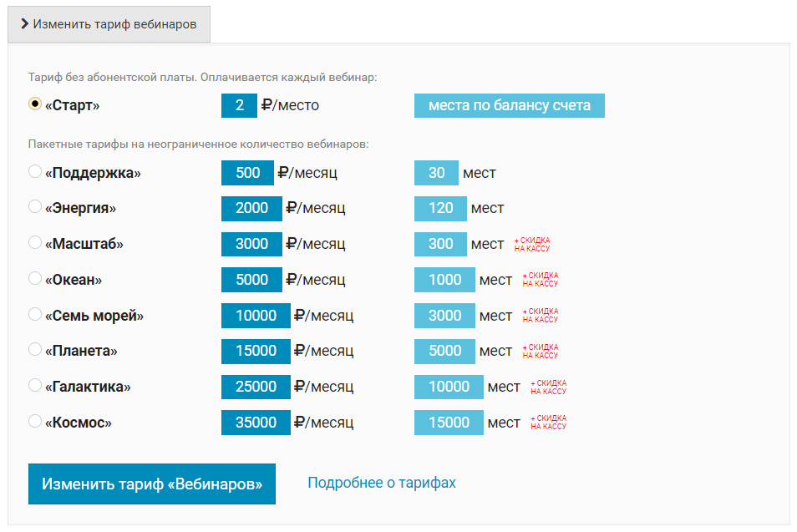Pick the «Галактика» tariff option
The width and height of the screenshot is (797, 532).
35,385
